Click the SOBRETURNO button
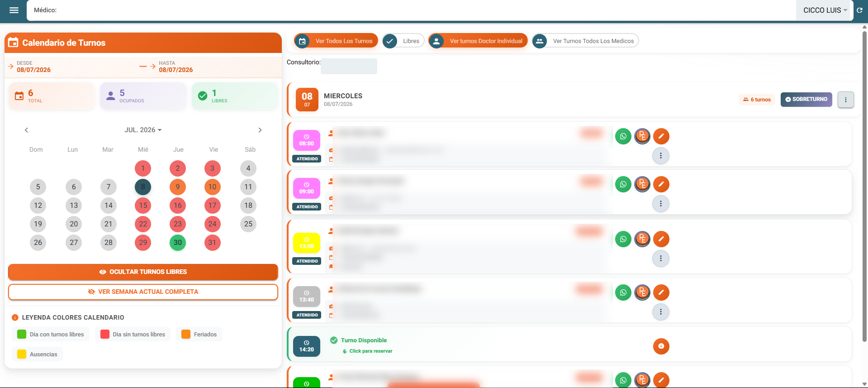868x388 pixels. coord(806,100)
